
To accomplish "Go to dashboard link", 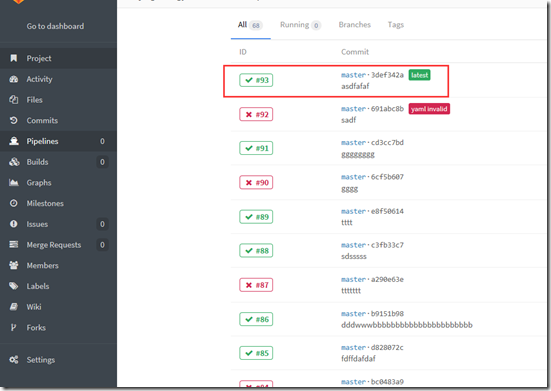I will pos(55,26).
